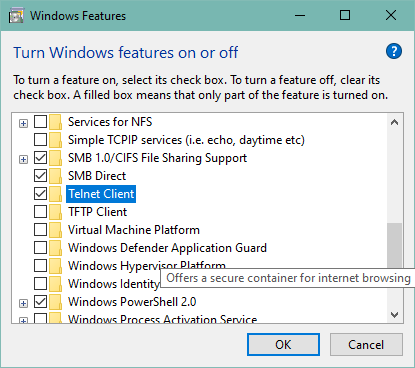Check the Simple TCPIP services checkbox
The image size is (415, 368).
point(40,140)
